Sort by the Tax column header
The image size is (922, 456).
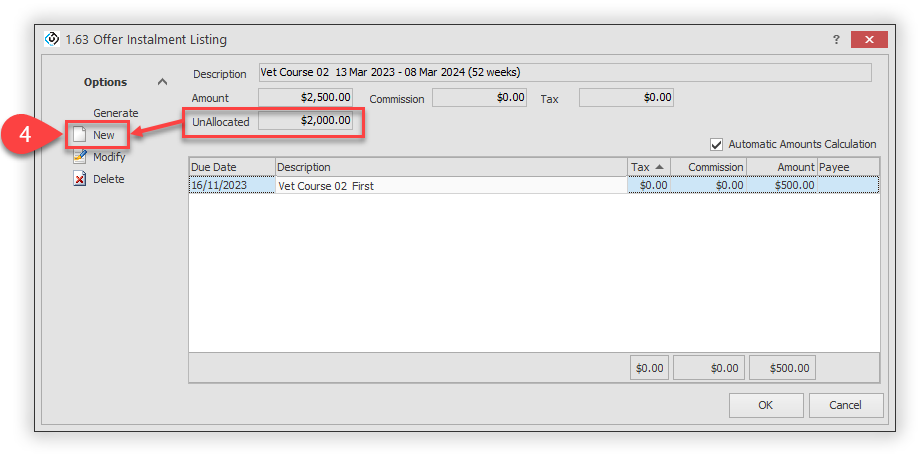click(649, 167)
